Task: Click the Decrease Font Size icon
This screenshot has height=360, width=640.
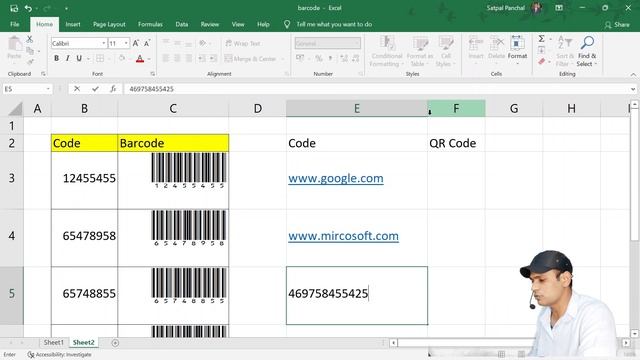Action: tap(147, 43)
